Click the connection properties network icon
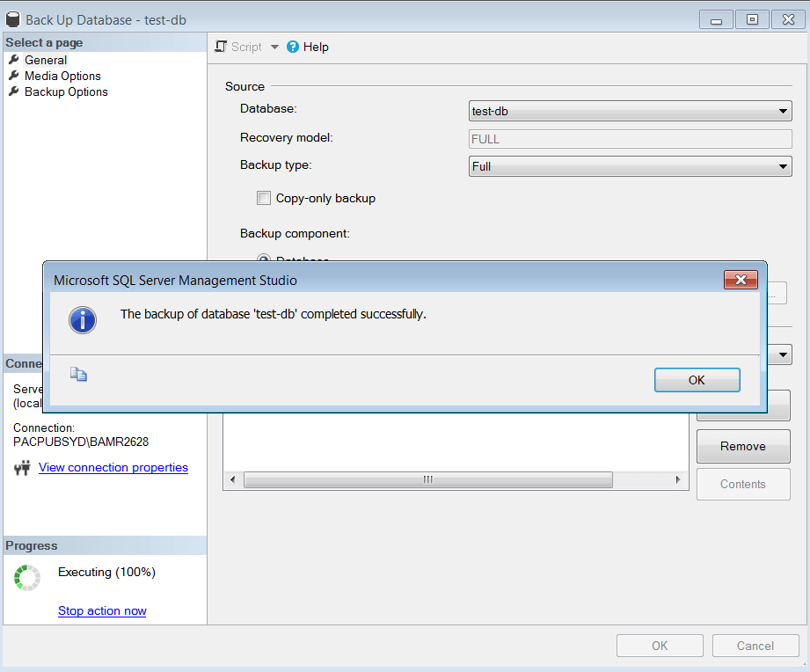The height and width of the screenshot is (672, 810). [x=23, y=468]
